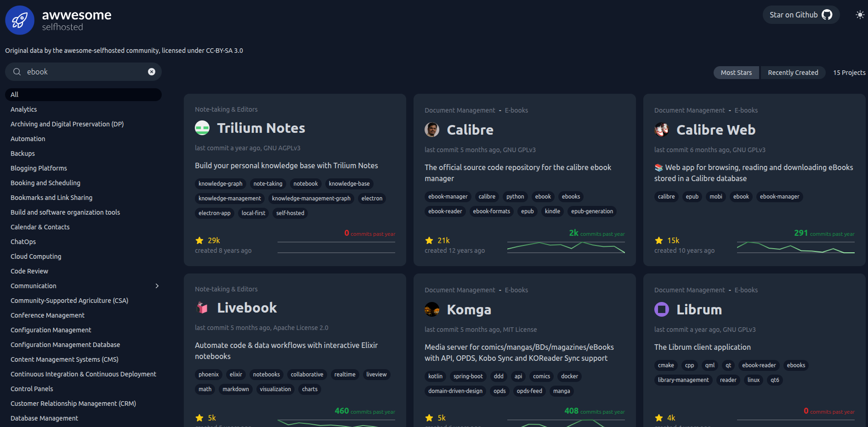Click the ebook search input field
868x427 pixels.
(x=85, y=72)
